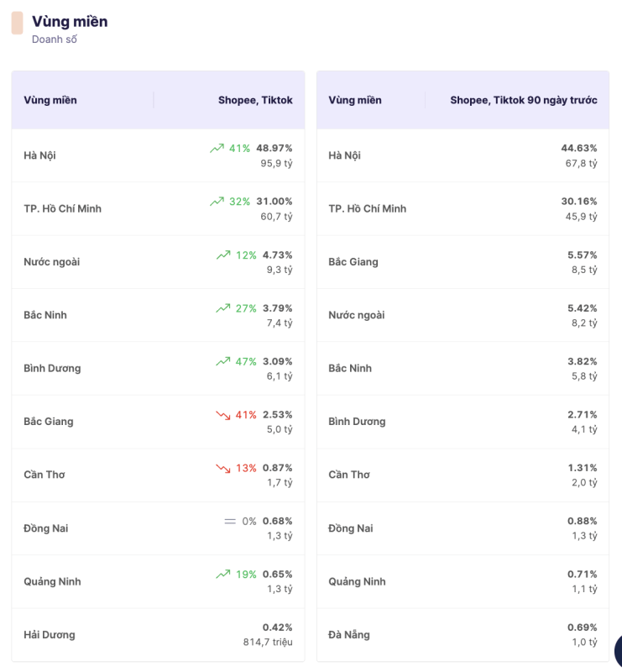Click the Doanh số subtitle text
The image size is (622, 672).
coord(55,39)
